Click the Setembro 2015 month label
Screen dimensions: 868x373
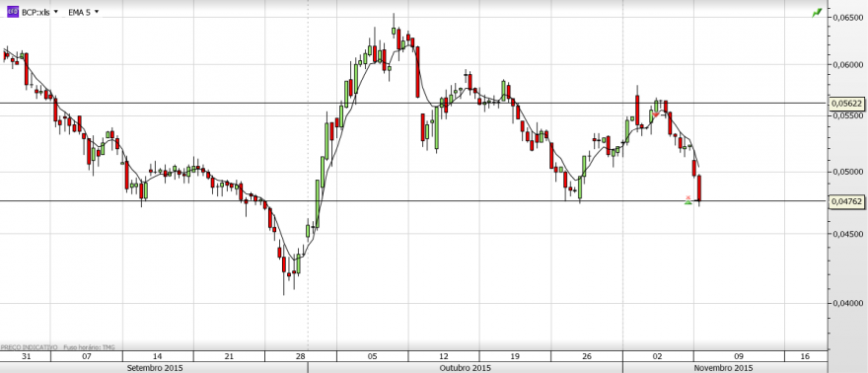[x=155, y=367]
